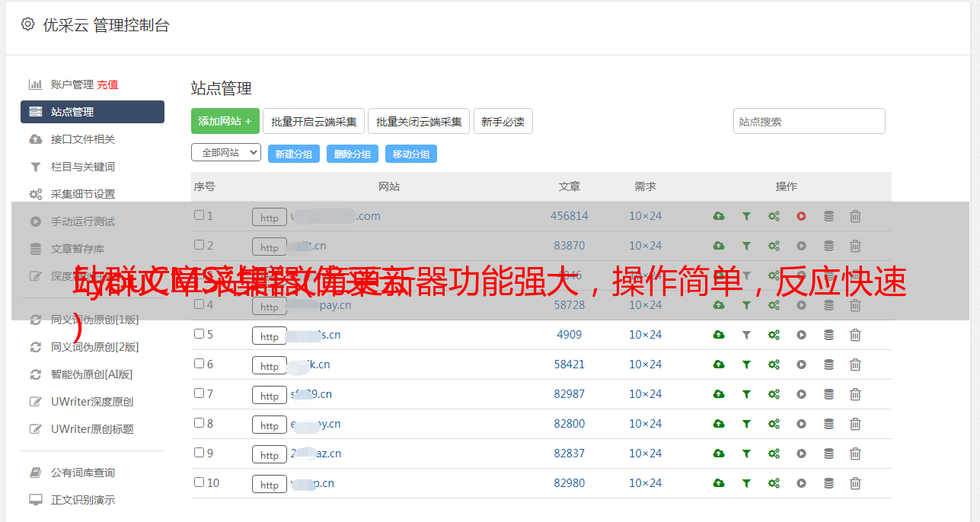
Task: Open database icon in row 7
Action: click(x=828, y=394)
